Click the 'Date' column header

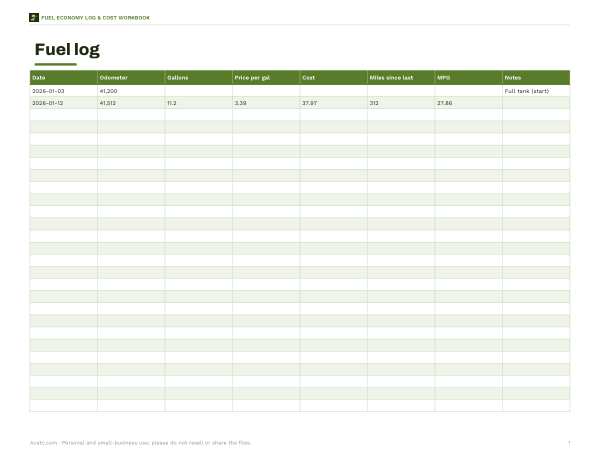64,78
